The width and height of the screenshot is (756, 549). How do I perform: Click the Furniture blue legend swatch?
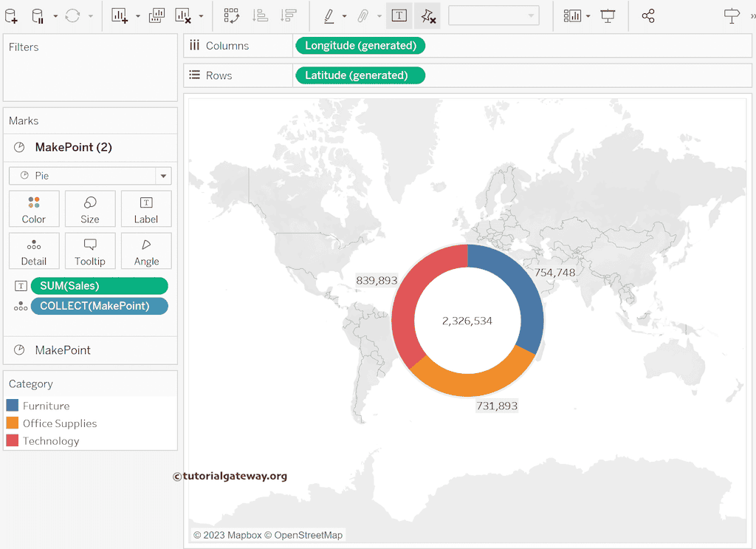pos(12,406)
